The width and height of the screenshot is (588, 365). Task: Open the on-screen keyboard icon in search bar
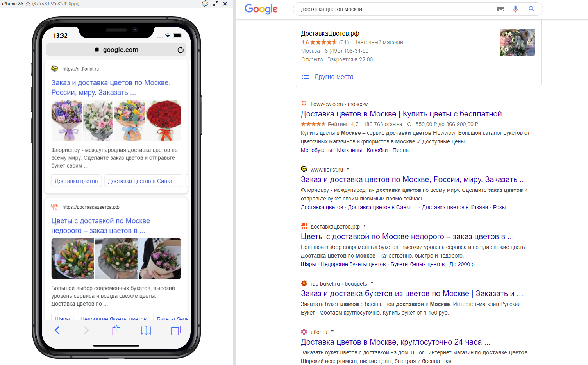click(x=500, y=9)
